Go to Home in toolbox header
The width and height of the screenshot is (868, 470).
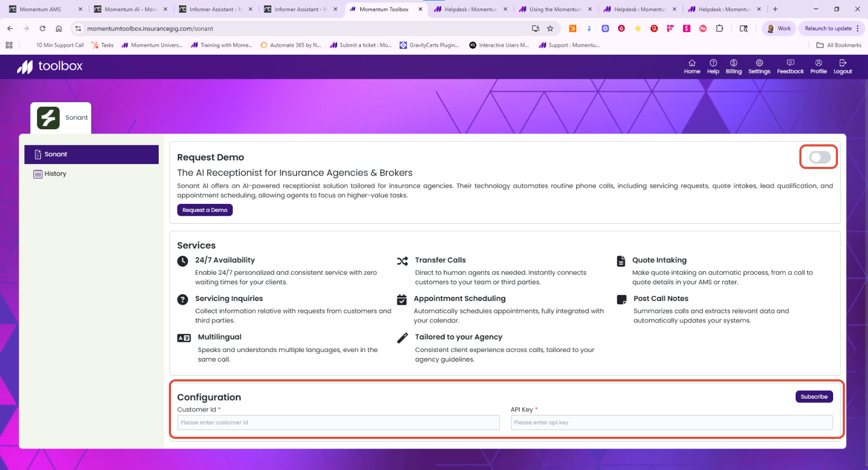pos(692,67)
